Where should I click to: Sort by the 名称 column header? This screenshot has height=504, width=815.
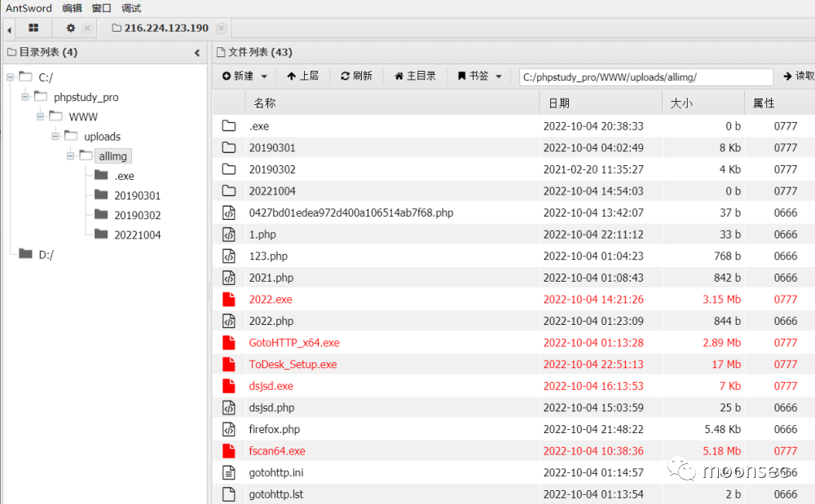point(393,103)
